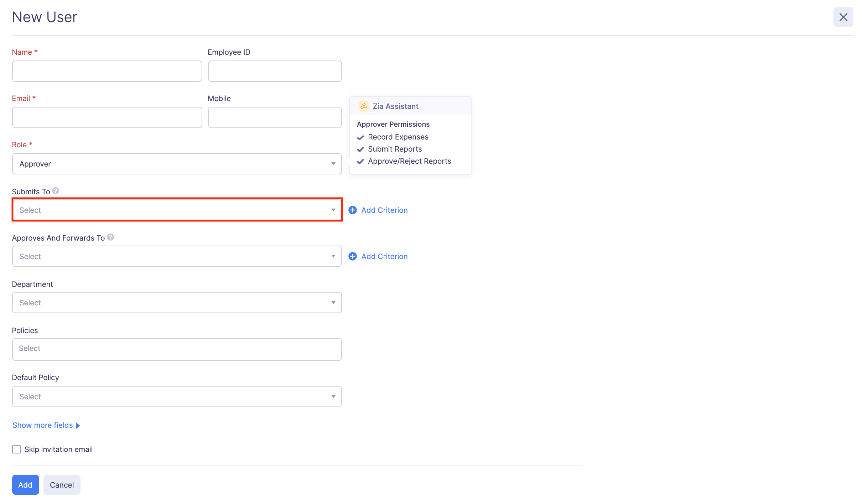
Task: Click the Submit Reports checkmark icon
Action: [x=360, y=149]
